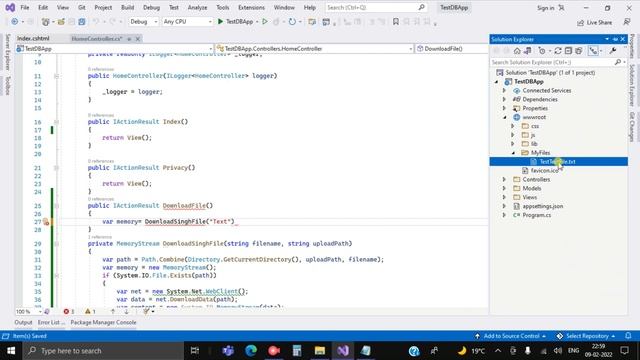
Task: Open the Output tab
Action: tap(23, 322)
